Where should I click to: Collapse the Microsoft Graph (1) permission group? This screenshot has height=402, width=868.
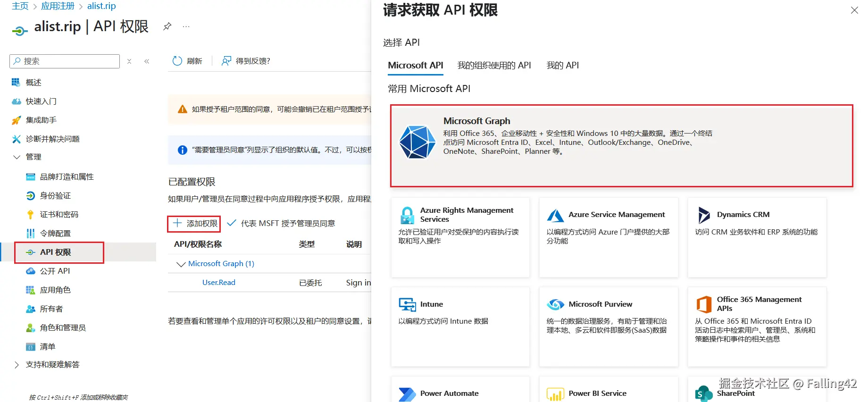pyautogui.click(x=181, y=264)
